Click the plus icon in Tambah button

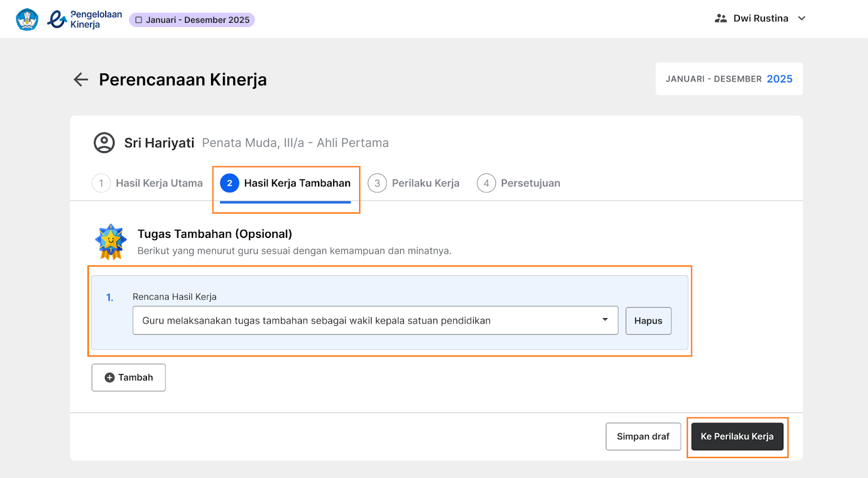pyautogui.click(x=110, y=378)
